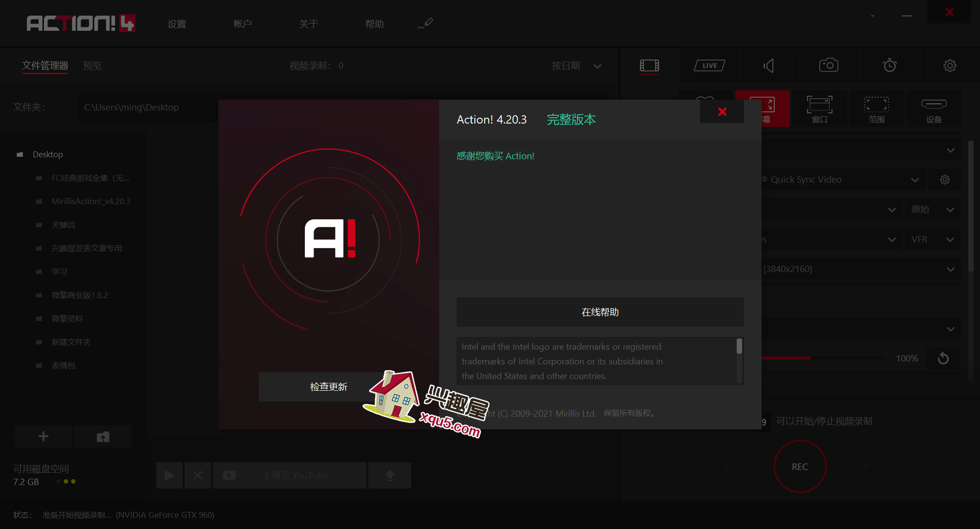This screenshot has width=980, height=529.
Task: Open the 设置 menu
Action: 176,24
